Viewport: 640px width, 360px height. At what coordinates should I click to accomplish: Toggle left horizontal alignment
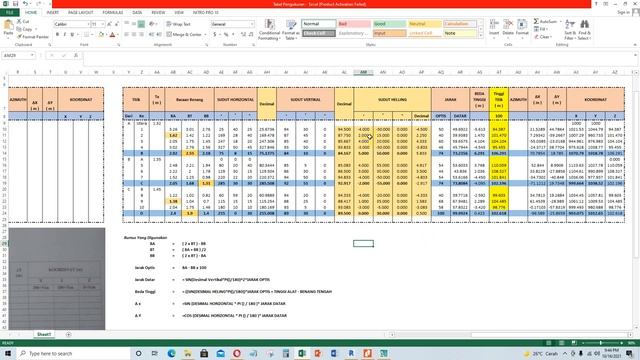127,35
